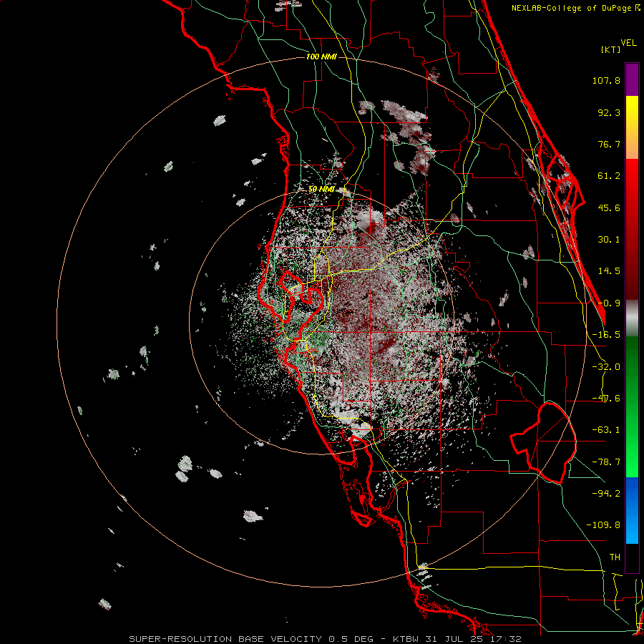Click the 61.2 velocity scale value
Screen dimensions: 644x644
pos(609,176)
